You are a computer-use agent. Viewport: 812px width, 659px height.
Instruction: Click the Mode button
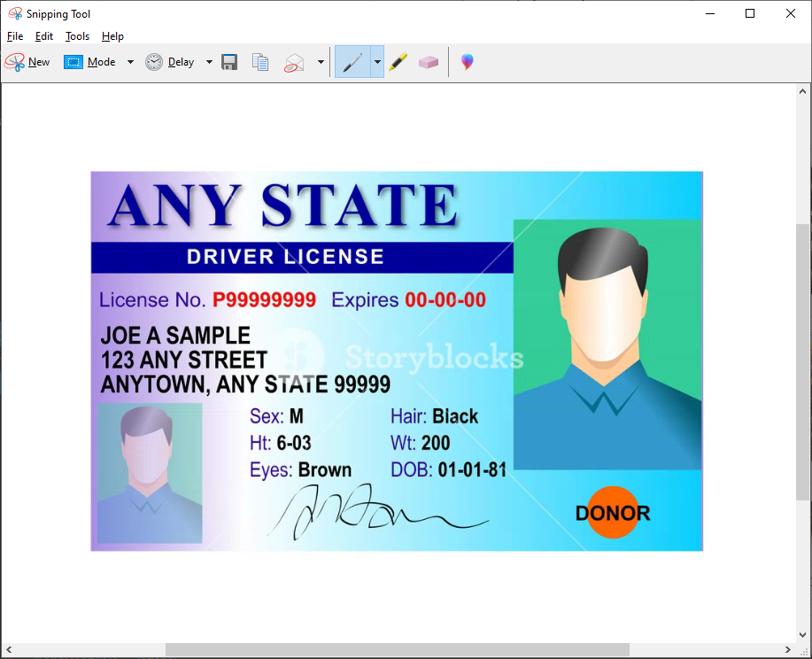[x=90, y=62]
